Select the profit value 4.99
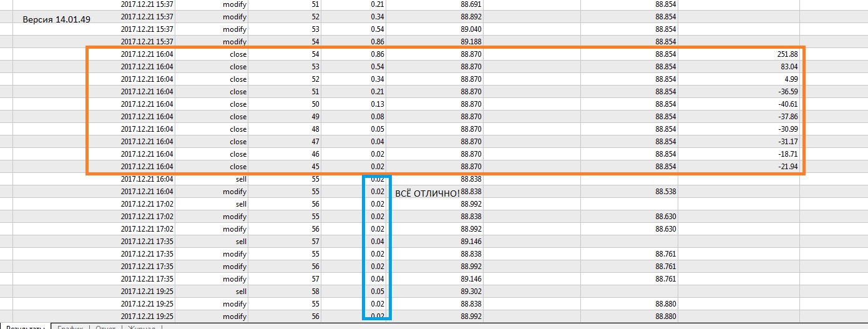 tap(790, 79)
